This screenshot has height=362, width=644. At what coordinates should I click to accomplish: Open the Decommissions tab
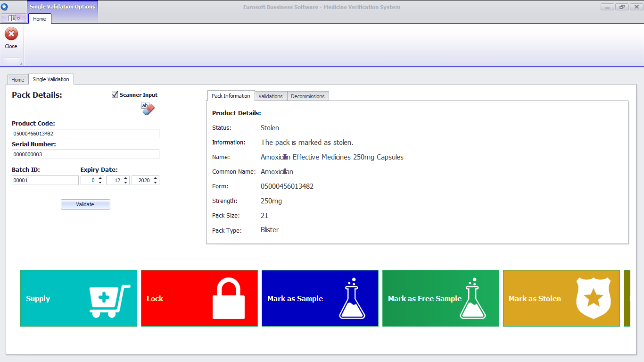coord(307,96)
